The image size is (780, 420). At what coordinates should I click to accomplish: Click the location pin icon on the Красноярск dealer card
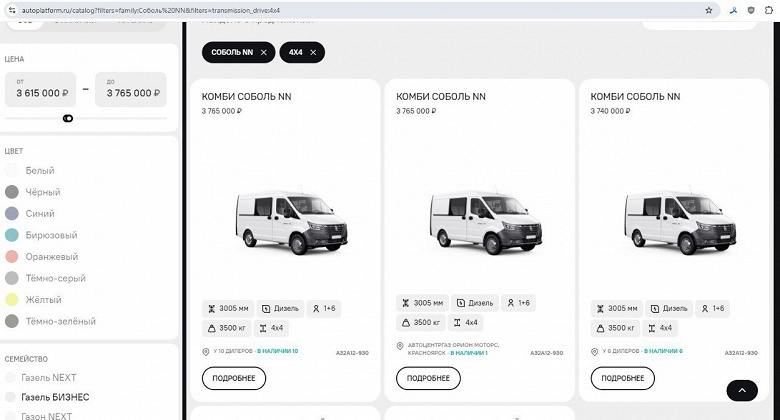[400, 347]
